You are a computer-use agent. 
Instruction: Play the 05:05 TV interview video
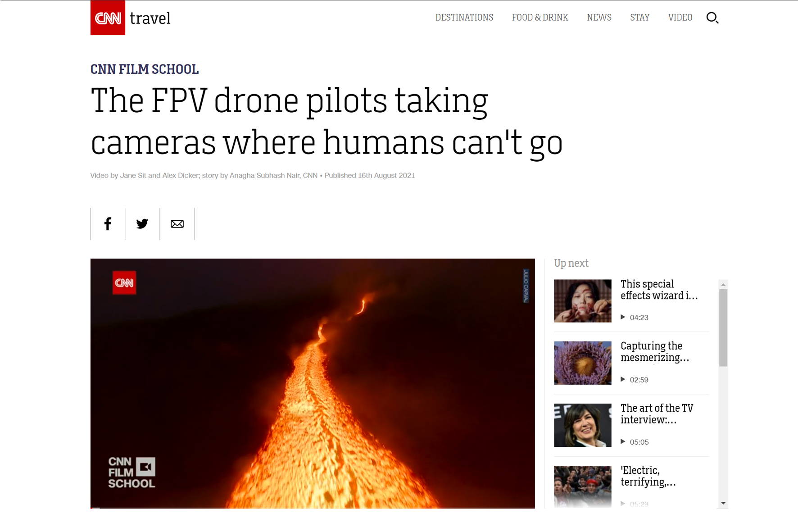[631, 425]
